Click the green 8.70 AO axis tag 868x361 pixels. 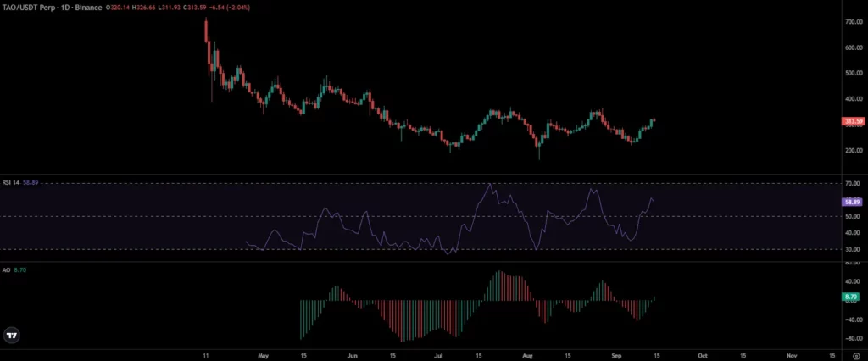[851, 297]
